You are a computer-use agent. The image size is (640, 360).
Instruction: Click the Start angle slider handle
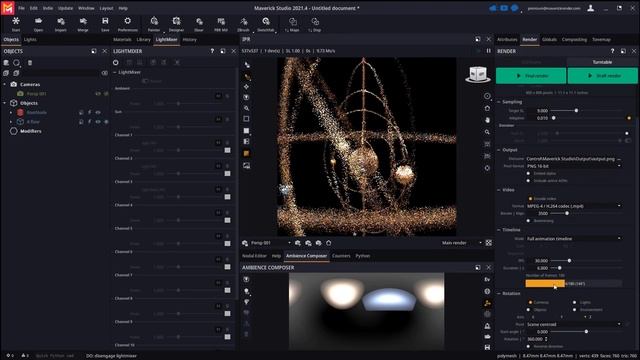[586, 332]
